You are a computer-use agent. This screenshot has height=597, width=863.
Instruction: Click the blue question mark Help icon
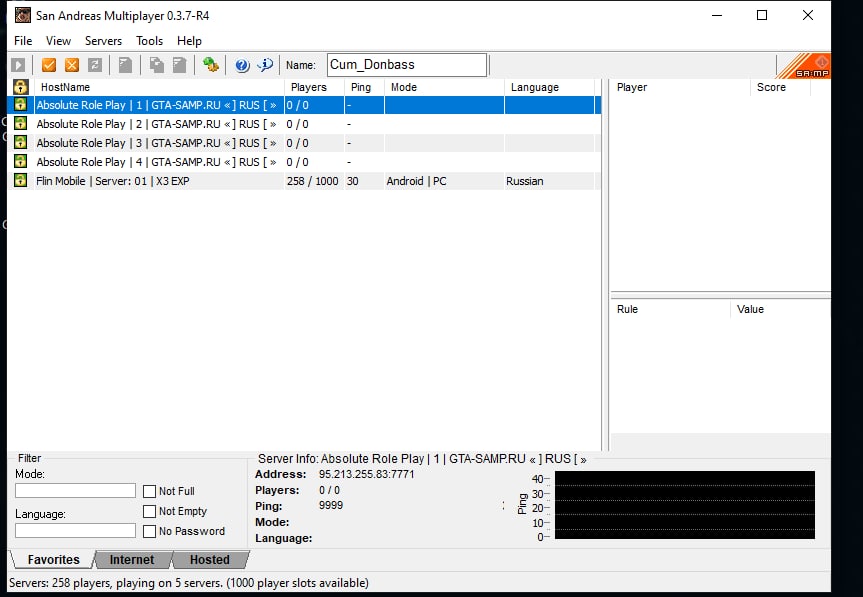click(242, 65)
